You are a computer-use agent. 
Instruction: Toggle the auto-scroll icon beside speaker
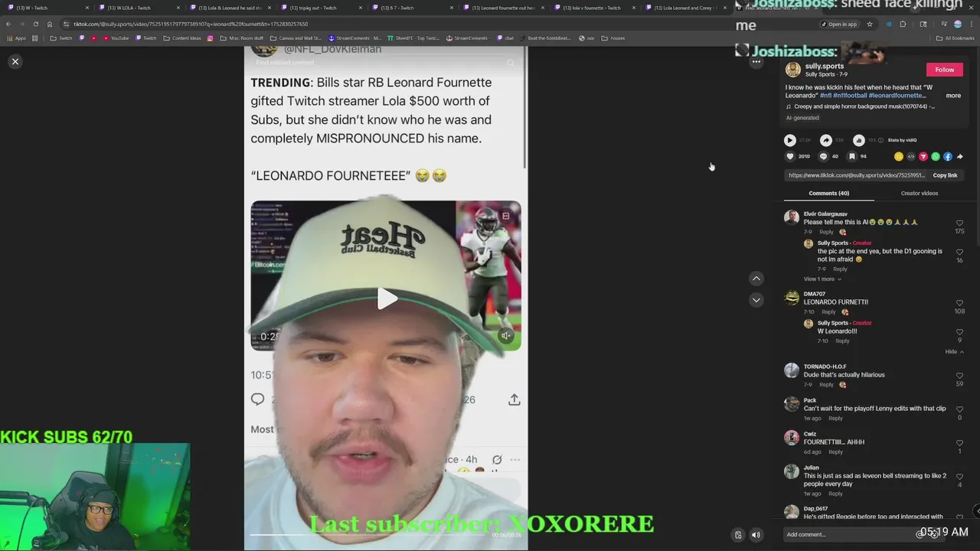[x=738, y=535]
